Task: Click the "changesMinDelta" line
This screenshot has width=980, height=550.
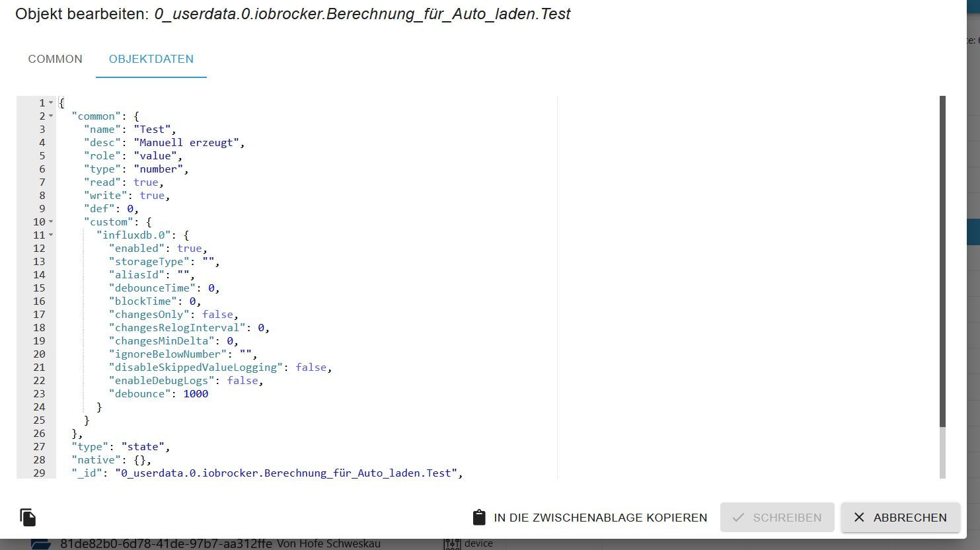Action: (174, 341)
